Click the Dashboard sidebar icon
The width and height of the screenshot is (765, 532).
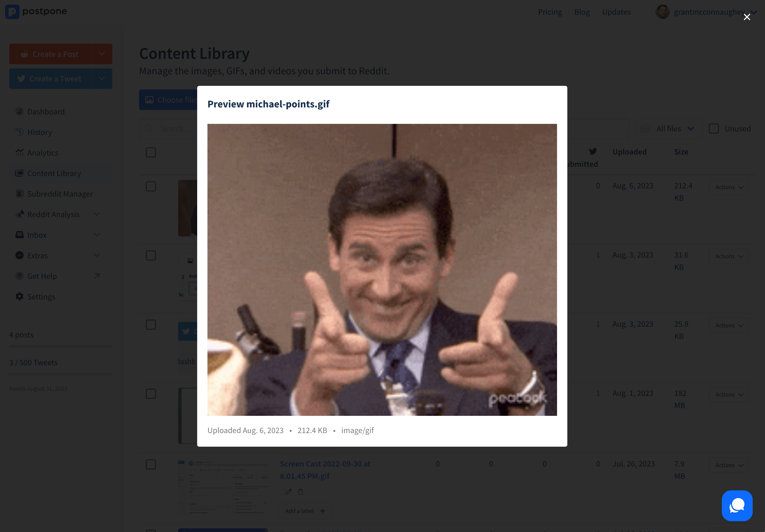[20, 111]
